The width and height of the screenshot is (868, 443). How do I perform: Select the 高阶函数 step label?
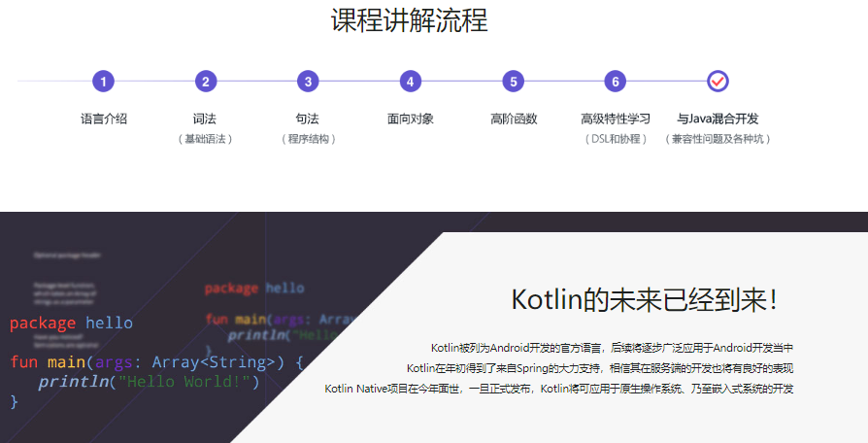[x=514, y=119]
